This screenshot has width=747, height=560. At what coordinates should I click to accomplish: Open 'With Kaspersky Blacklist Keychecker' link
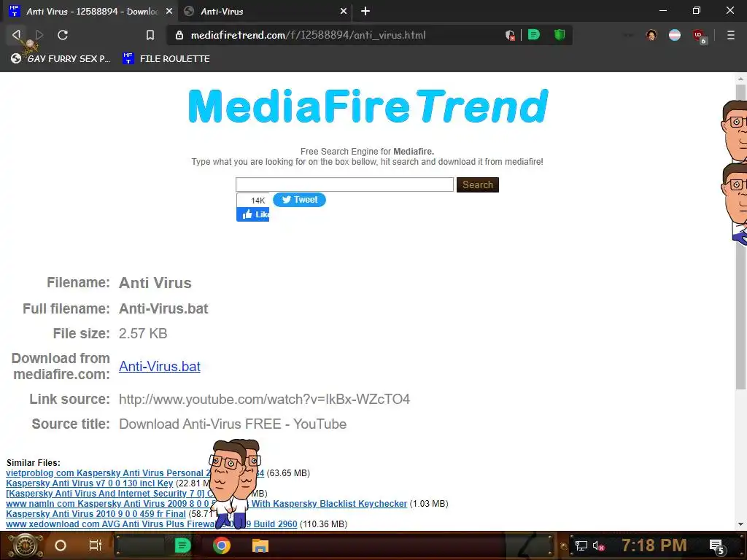point(329,504)
